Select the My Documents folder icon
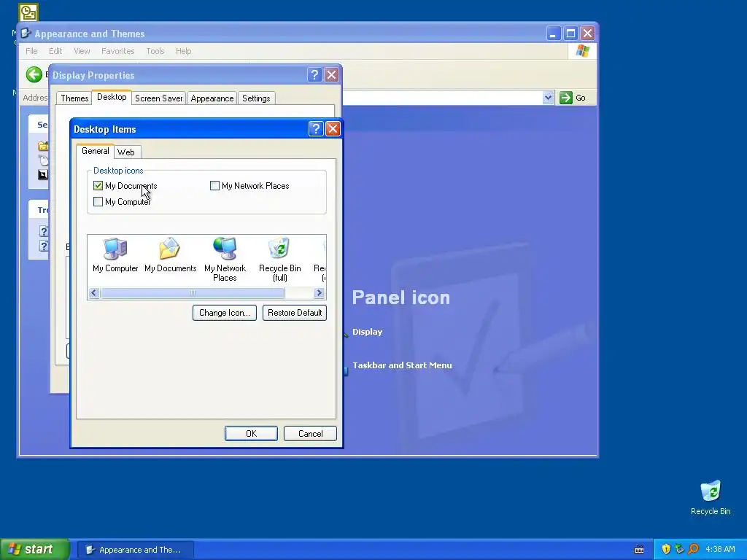 [170, 255]
